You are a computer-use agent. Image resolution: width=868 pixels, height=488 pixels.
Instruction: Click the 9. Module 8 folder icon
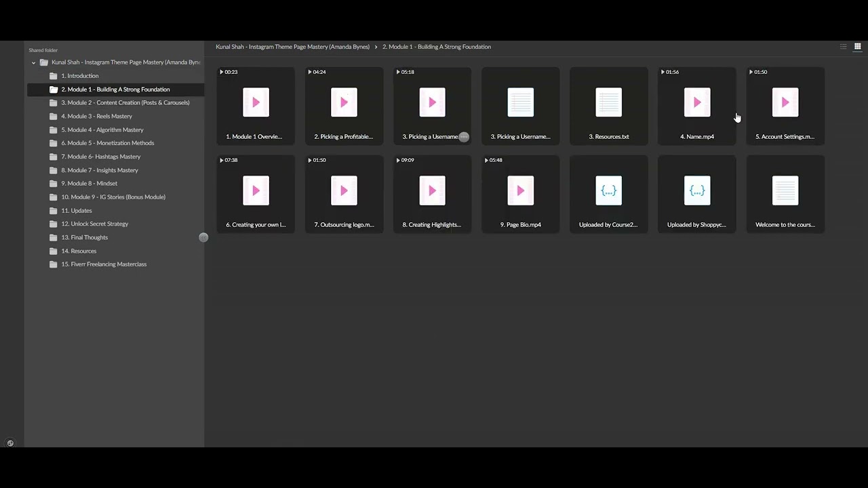[x=54, y=184]
